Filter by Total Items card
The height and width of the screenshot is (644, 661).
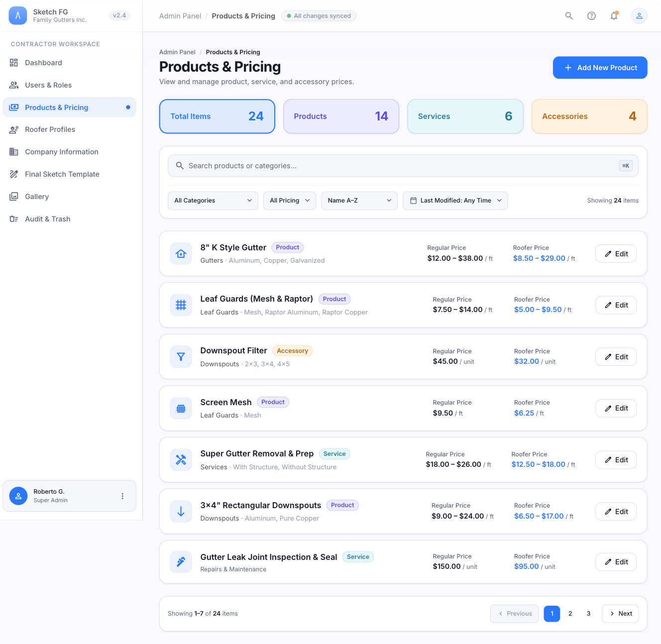(217, 116)
